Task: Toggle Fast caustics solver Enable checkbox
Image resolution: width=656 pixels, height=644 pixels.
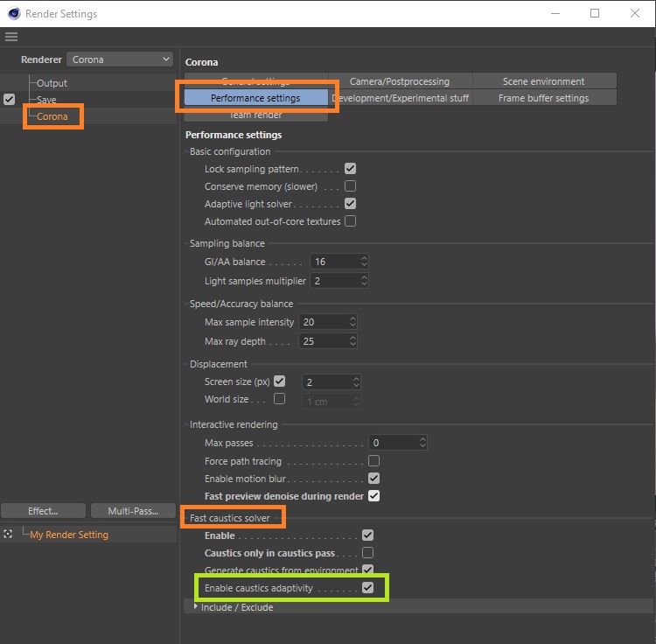Action: [367, 535]
